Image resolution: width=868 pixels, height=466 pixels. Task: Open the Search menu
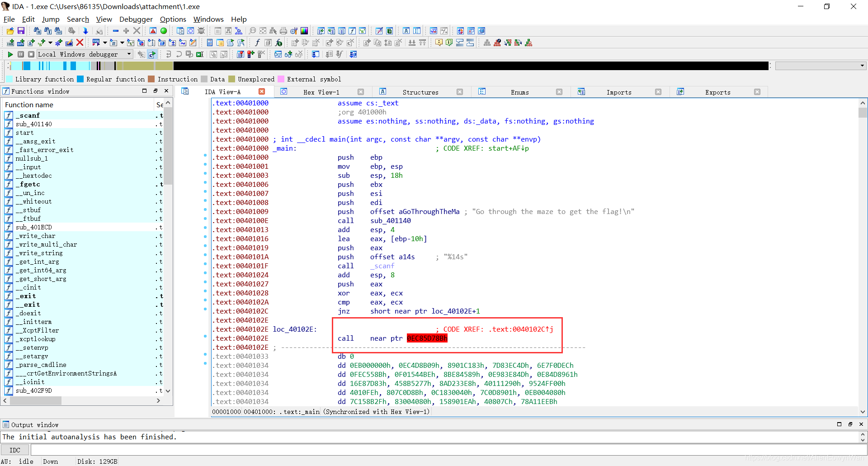coord(78,19)
